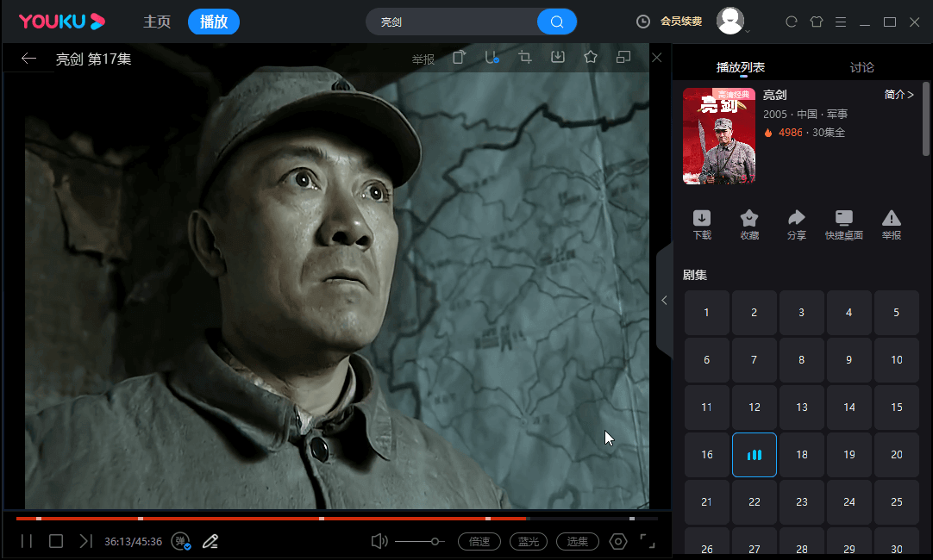Open watch history clock icon
This screenshot has height=560, width=933.
[643, 22]
